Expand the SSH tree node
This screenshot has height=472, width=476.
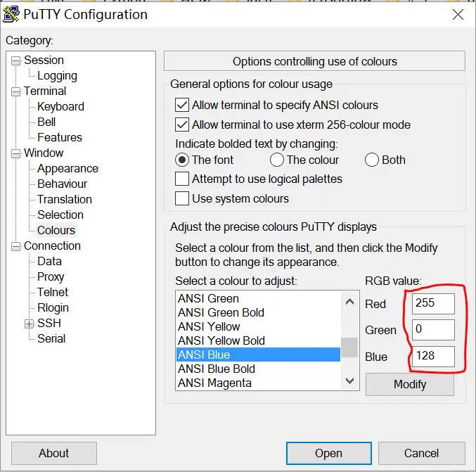[29, 324]
